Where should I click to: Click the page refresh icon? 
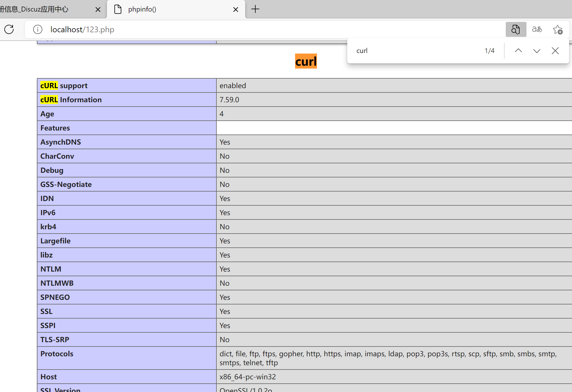click(x=9, y=29)
